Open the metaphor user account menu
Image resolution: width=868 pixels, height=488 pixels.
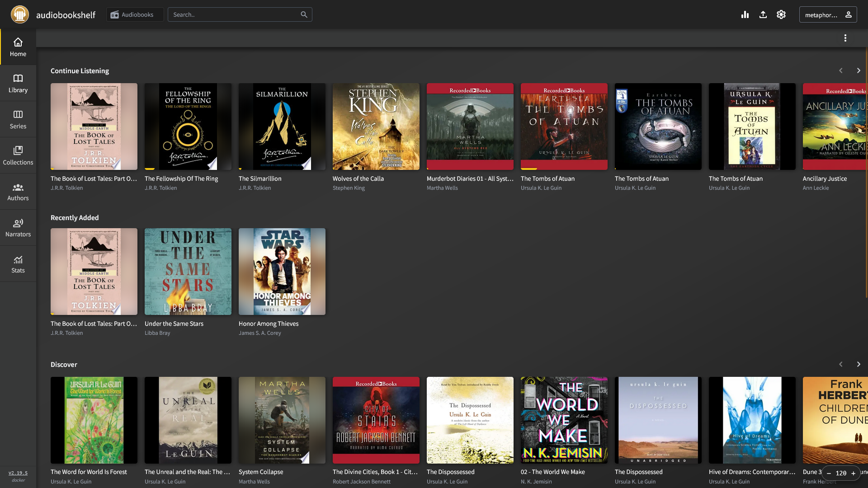(828, 14)
